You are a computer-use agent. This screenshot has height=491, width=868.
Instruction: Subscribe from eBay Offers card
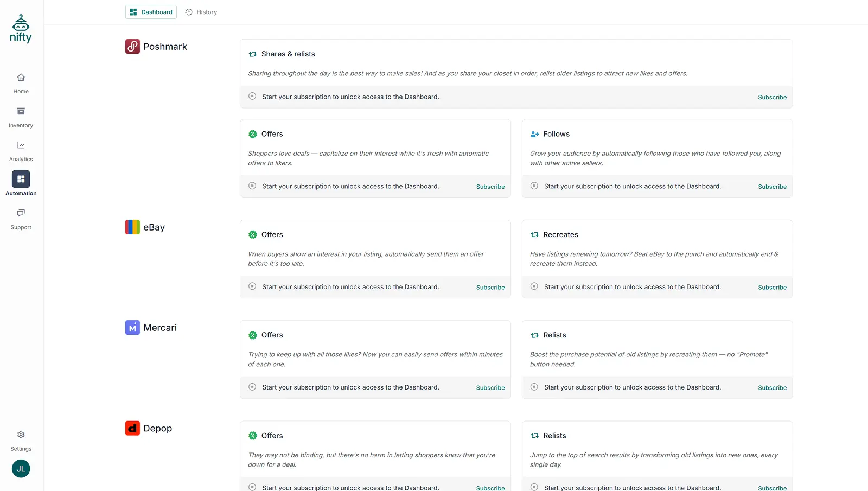point(490,288)
